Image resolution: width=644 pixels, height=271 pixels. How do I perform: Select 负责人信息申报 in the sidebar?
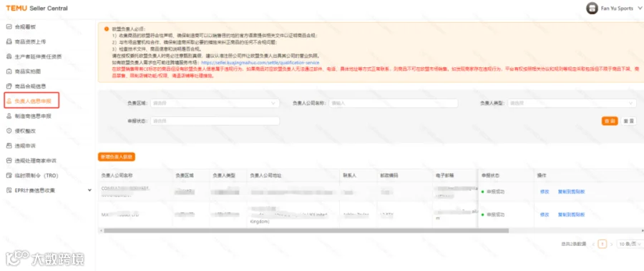pyautogui.click(x=33, y=101)
